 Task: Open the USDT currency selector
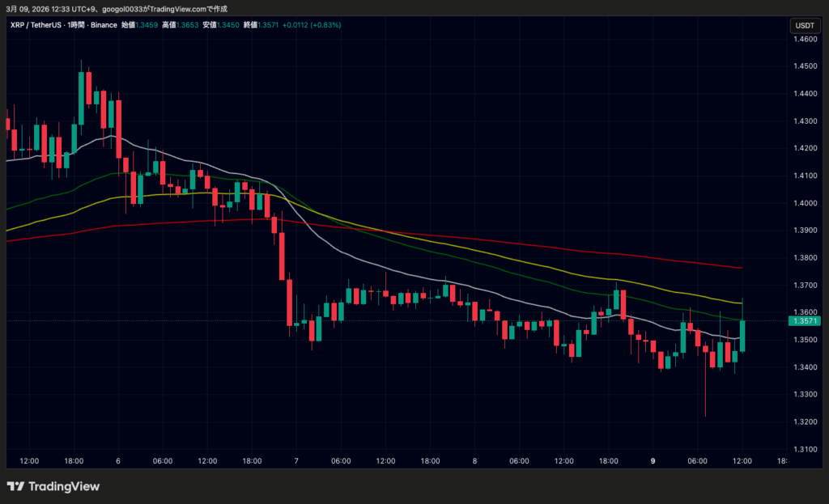(805, 26)
